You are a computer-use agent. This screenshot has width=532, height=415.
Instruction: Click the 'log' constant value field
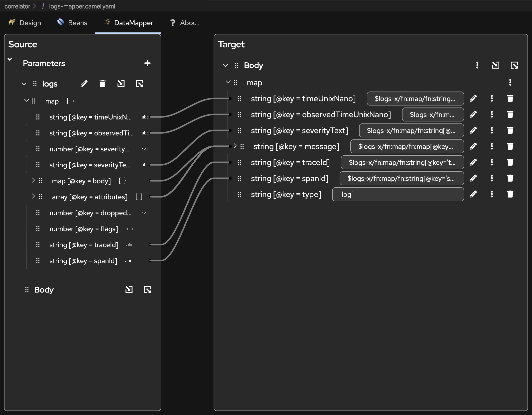[x=398, y=194]
